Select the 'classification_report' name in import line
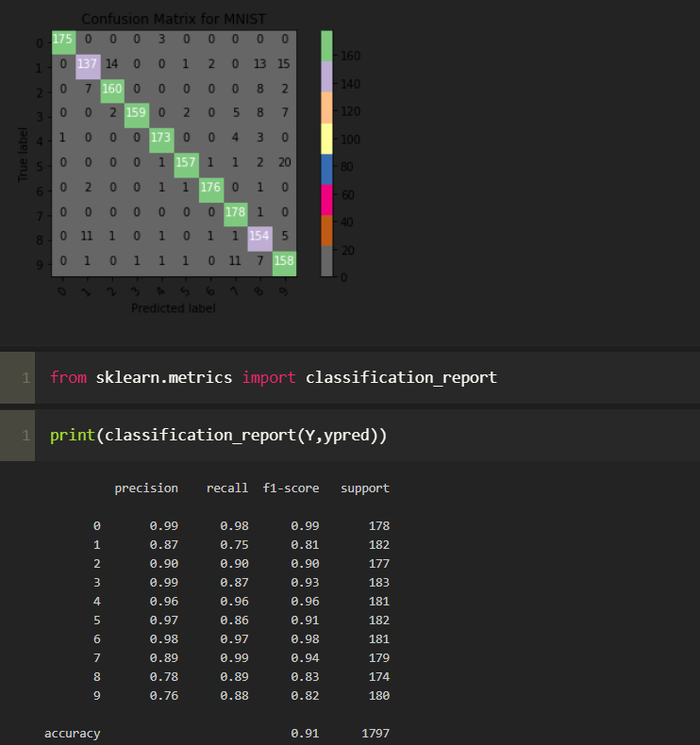Image resolution: width=700 pixels, height=745 pixels. (401, 378)
